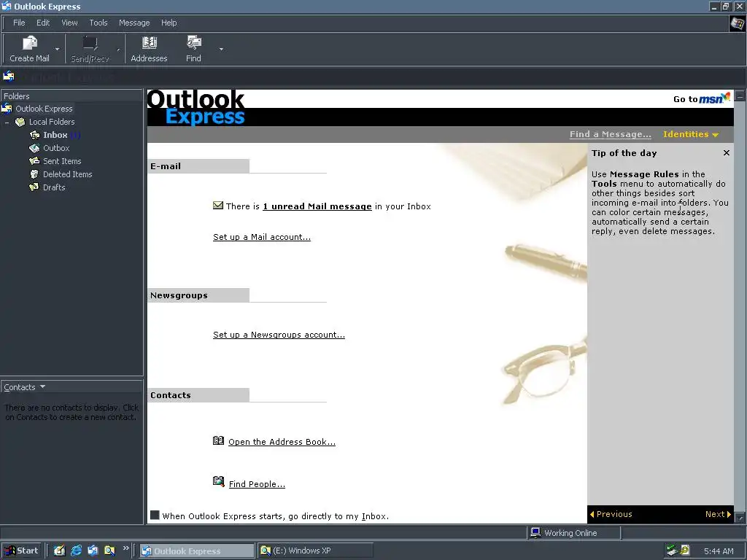Click the Send/Recv toolbar button
Image resolution: width=747 pixels, height=560 pixels.
pyautogui.click(x=90, y=49)
